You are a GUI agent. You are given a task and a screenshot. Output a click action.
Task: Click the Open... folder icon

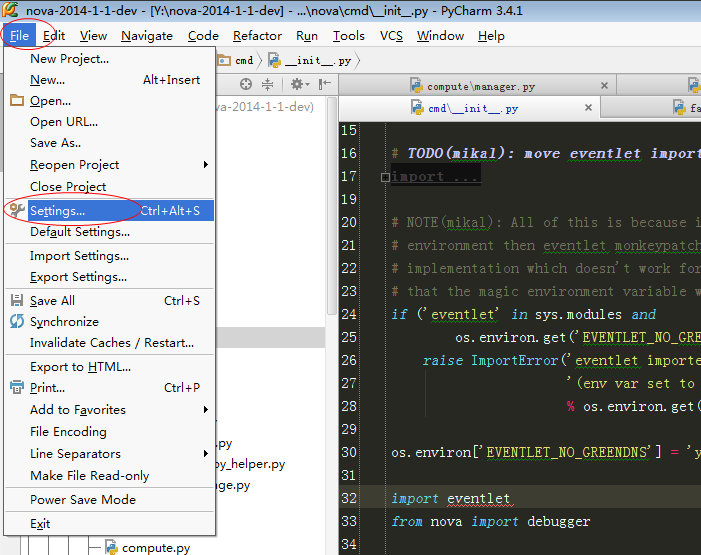(x=17, y=101)
